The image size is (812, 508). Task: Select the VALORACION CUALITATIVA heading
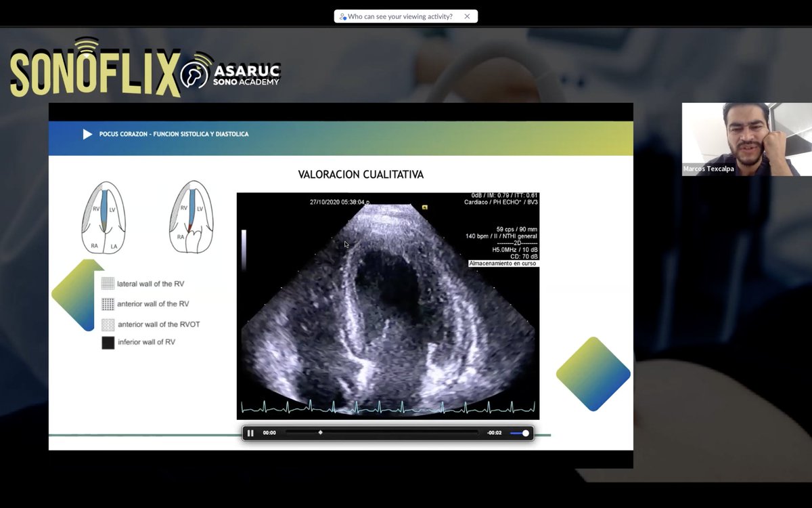click(x=360, y=174)
